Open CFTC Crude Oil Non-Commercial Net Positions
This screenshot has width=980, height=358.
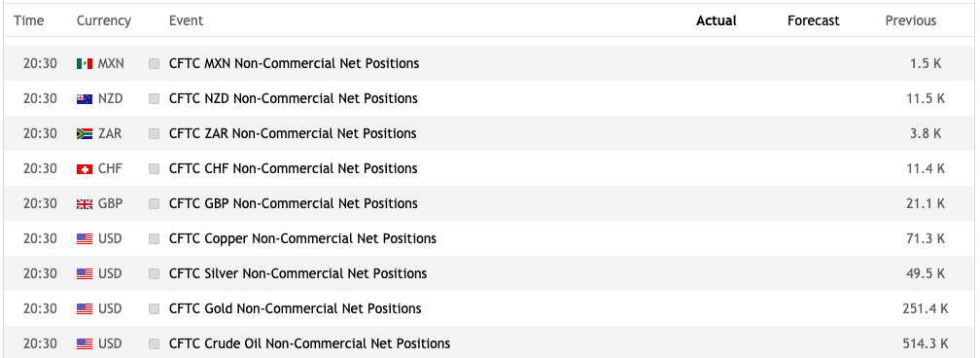309,343
